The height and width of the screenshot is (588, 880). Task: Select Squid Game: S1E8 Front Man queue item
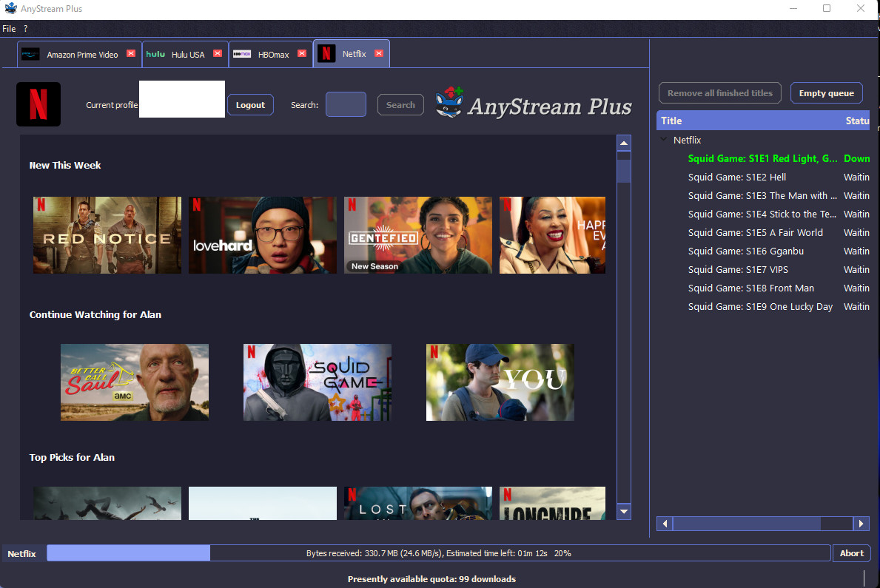tap(751, 288)
